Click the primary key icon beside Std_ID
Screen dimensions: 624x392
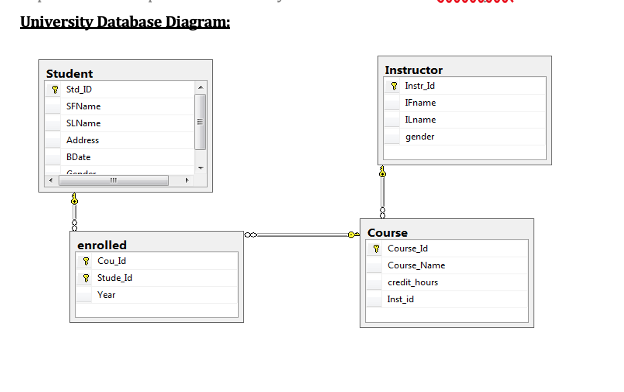[x=55, y=90]
